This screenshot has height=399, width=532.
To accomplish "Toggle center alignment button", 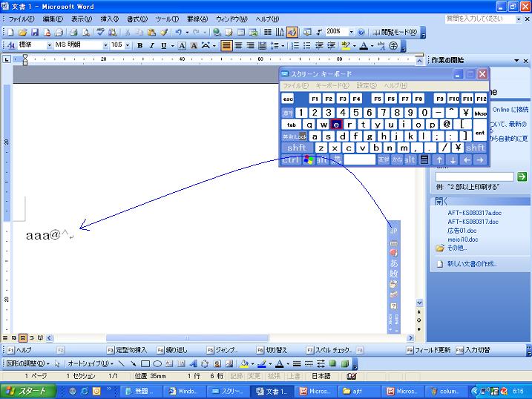I will point(238,45).
